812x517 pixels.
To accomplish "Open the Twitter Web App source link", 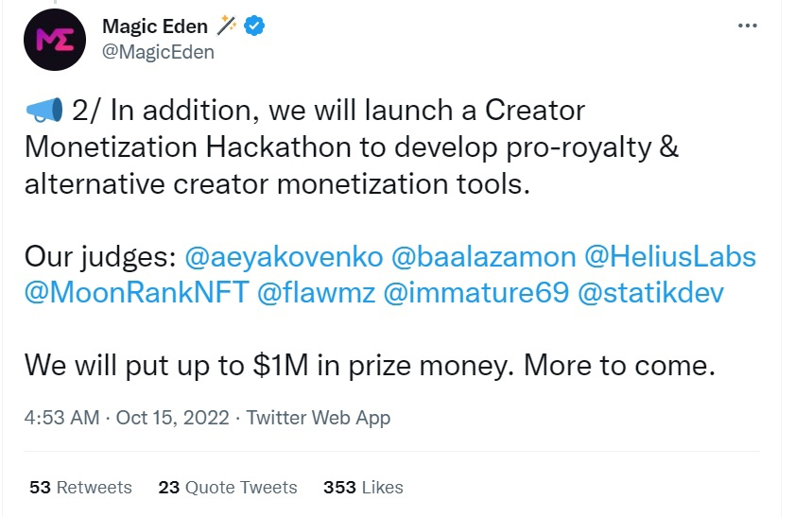I will [x=319, y=417].
